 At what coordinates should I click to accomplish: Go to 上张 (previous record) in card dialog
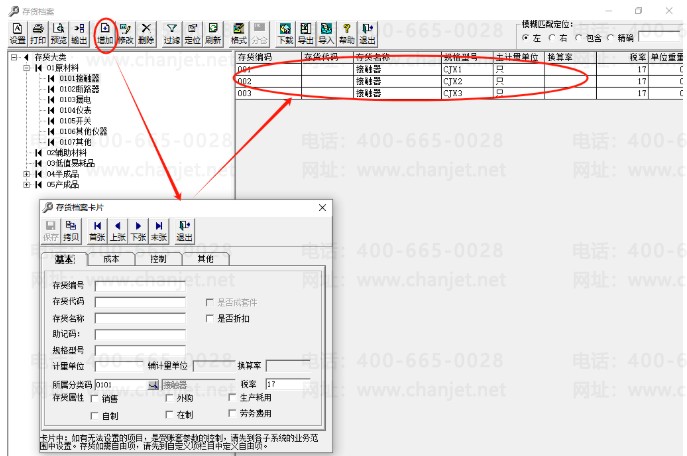117,231
